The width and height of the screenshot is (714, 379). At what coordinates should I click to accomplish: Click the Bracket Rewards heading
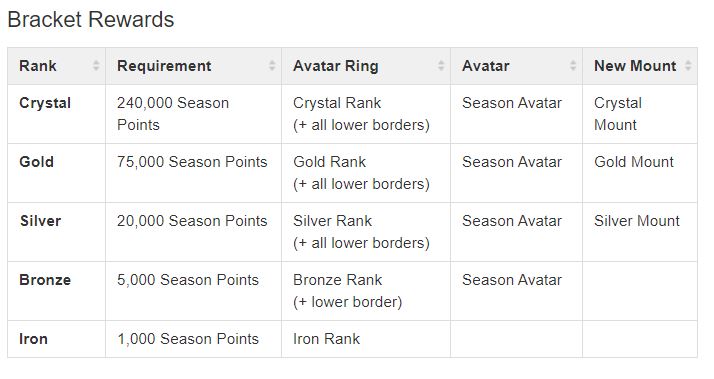(91, 20)
